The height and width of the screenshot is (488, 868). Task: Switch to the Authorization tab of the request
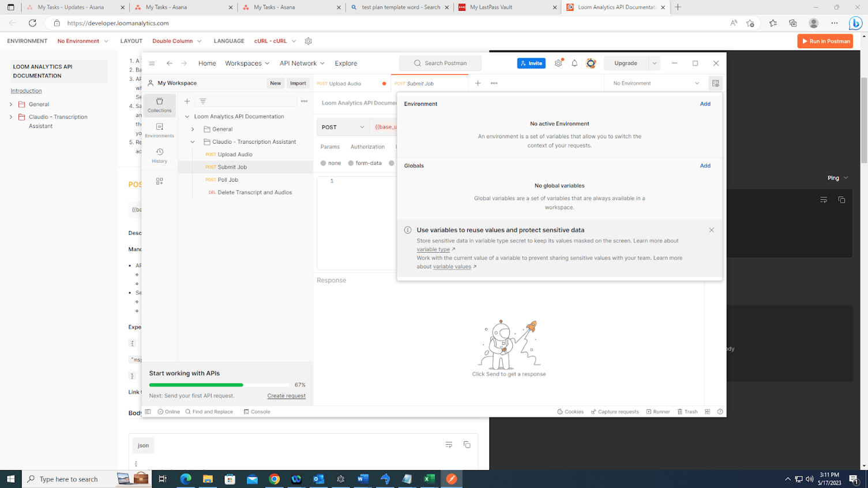pyautogui.click(x=367, y=147)
